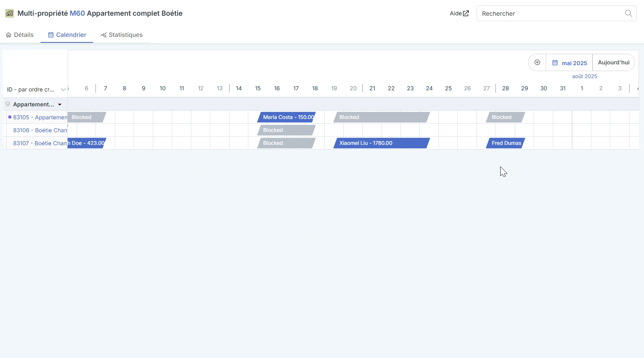
Task: Click Blocked bar on 83106 row
Action: pos(286,130)
